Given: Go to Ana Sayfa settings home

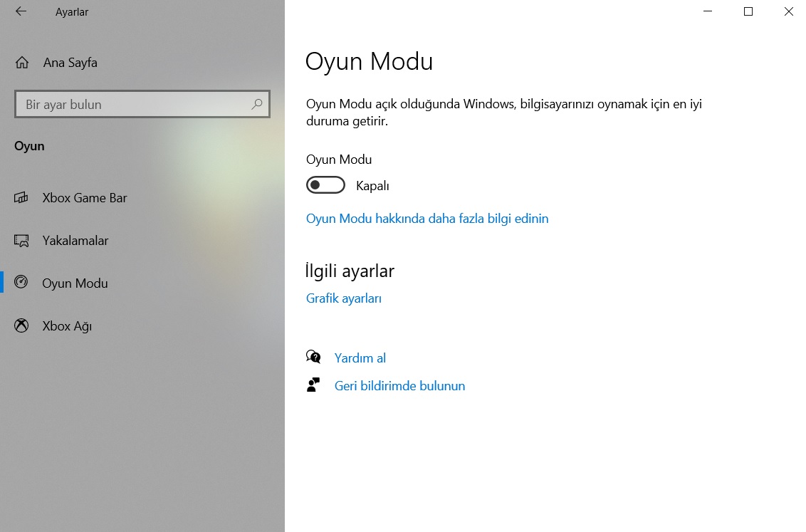Looking at the screenshot, I should (70, 63).
